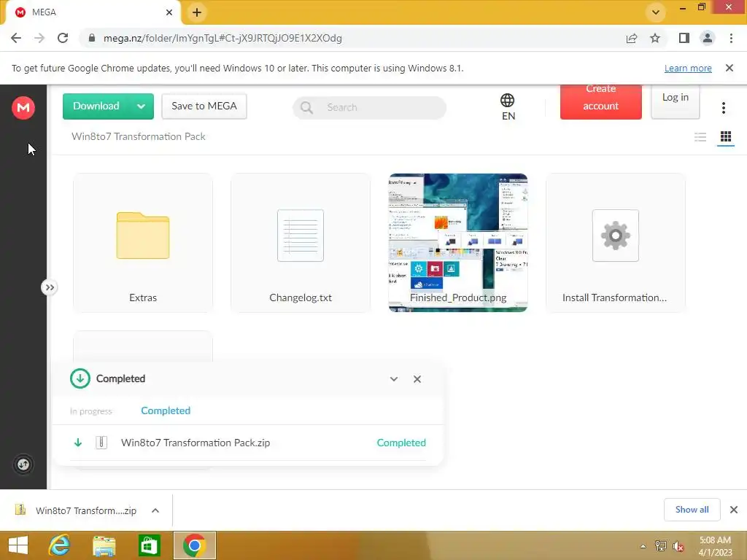Show hidden tray icons arrow
747x560 pixels.
tap(643, 546)
